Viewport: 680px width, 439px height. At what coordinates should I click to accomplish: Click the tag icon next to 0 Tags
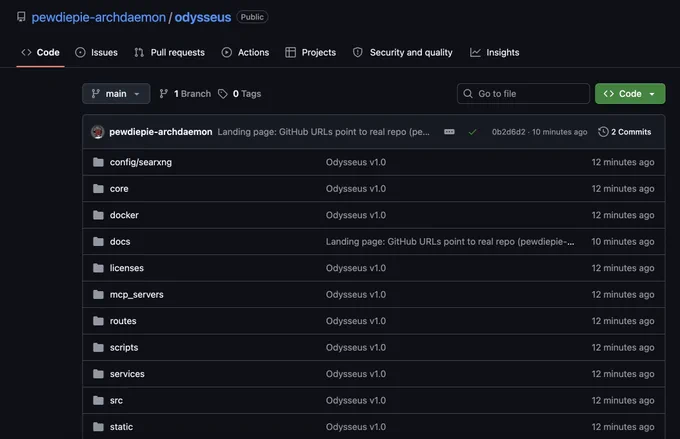pyautogui.click(x=223, y=94)
